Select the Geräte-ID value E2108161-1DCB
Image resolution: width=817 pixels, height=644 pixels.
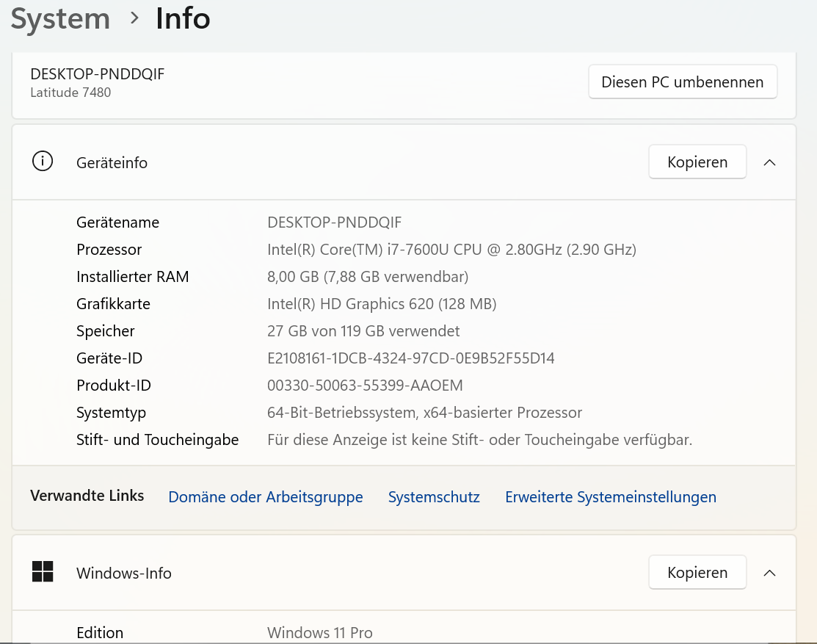(x=410, y=358)
